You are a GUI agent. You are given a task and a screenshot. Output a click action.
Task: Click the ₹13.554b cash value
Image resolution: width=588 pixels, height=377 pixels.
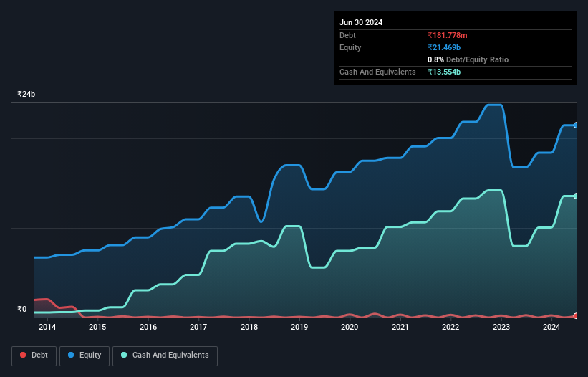pyautogui.click(x=444, y=72)
